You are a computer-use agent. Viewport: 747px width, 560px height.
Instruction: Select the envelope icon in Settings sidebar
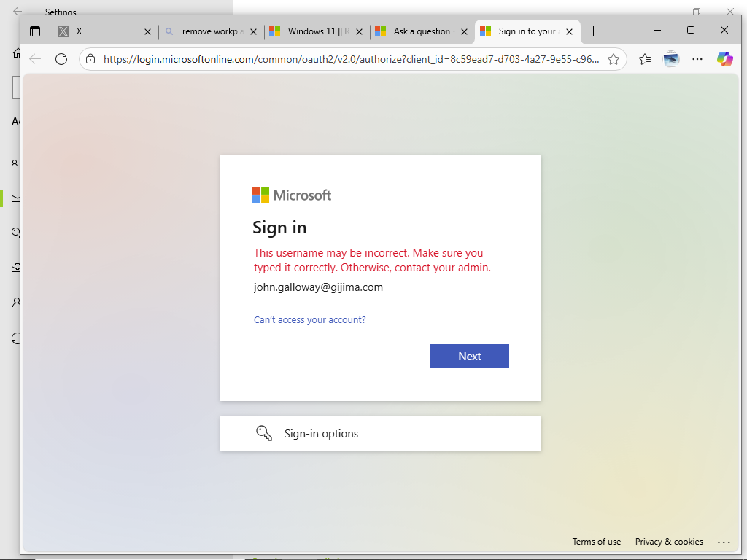(x=16, y=198)
